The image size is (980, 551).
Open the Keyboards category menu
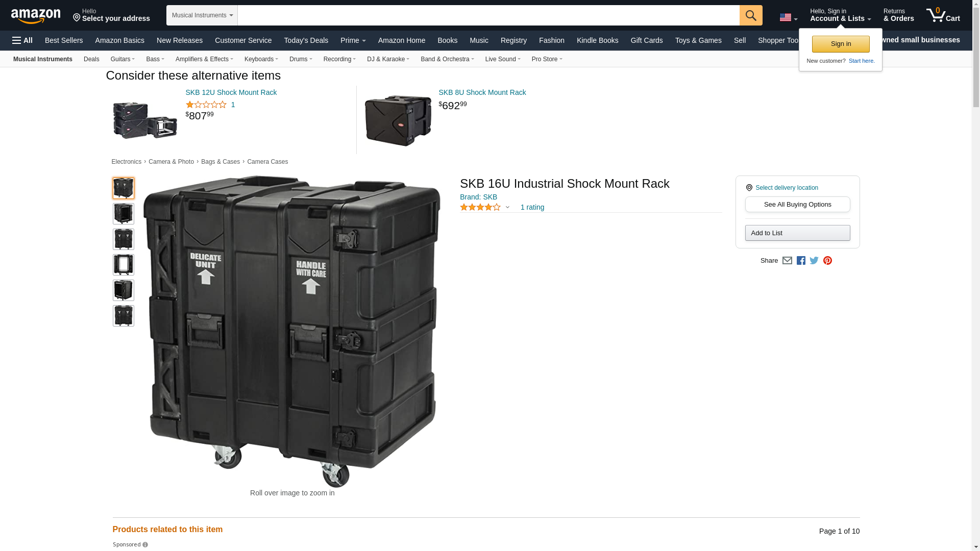(261, 59)
